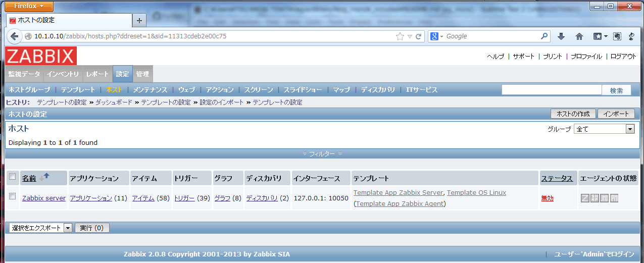Click the ホストの作成 button

point(573,114)
